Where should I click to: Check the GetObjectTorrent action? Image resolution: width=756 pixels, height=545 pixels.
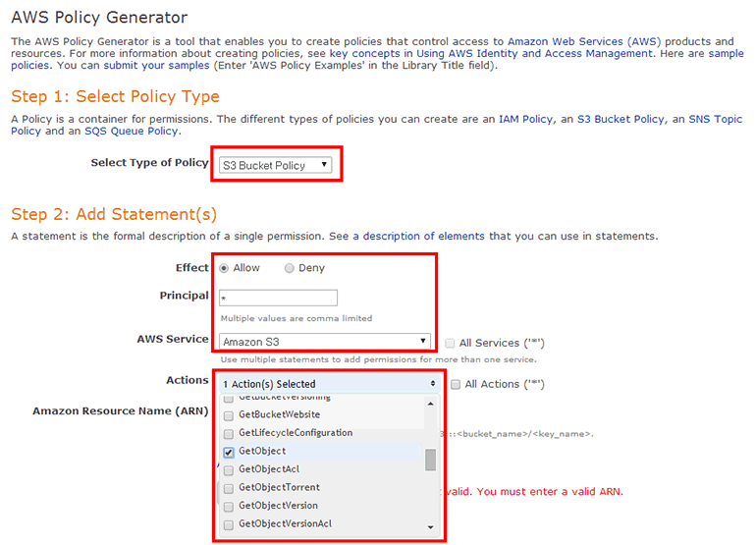pos(229,488)
